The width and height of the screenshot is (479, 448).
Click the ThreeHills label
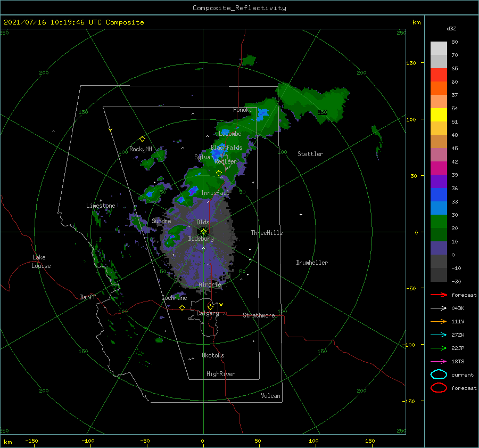[x=267, y=233]
